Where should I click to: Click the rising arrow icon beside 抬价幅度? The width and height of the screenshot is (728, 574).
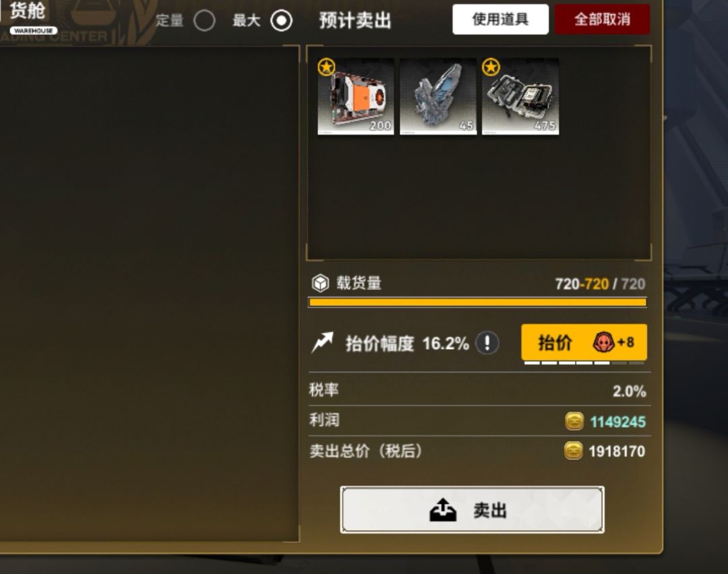point(323,342)
